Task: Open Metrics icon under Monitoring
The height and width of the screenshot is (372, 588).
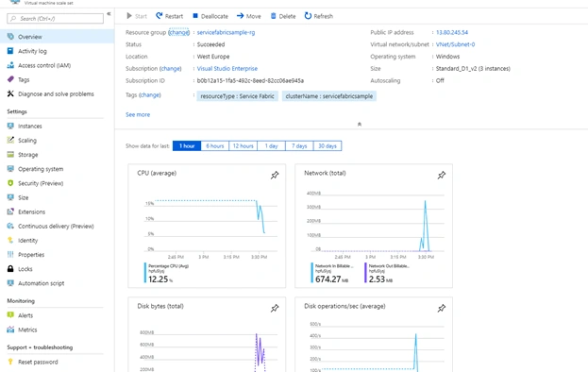Action: pyautogui.click(x=10, y=330)
